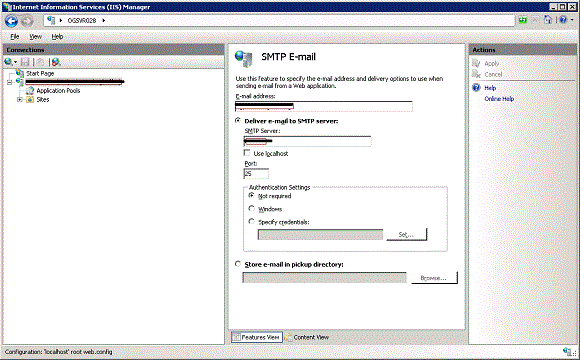Click the Port field showing 25

(x=256, y=174)
